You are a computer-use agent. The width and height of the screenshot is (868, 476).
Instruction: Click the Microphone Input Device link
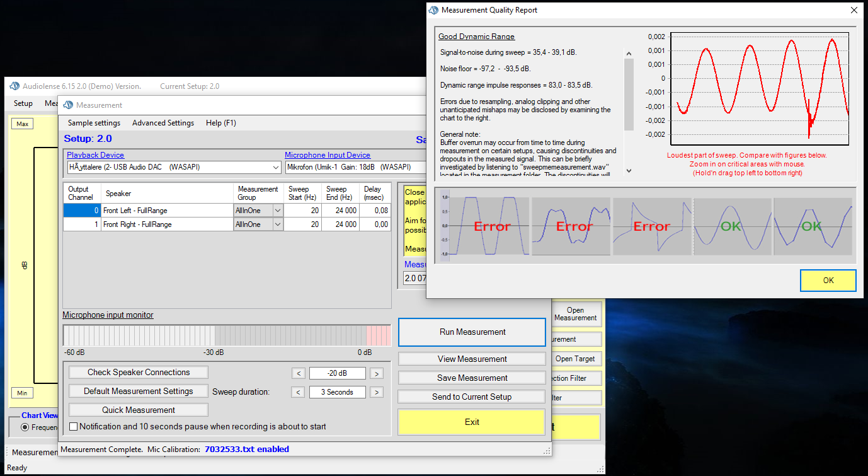point(327,155)
